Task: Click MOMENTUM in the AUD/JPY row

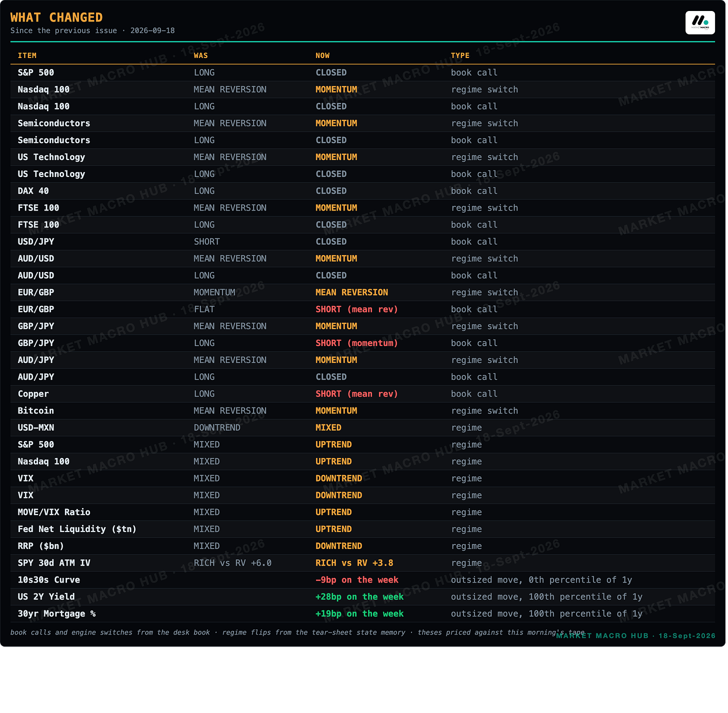Action: [x=336, y=360]
